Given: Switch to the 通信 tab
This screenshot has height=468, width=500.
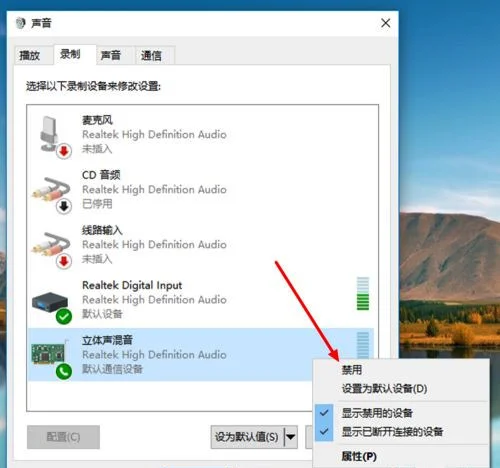Looking at the screenshot, I should (151, 55).
